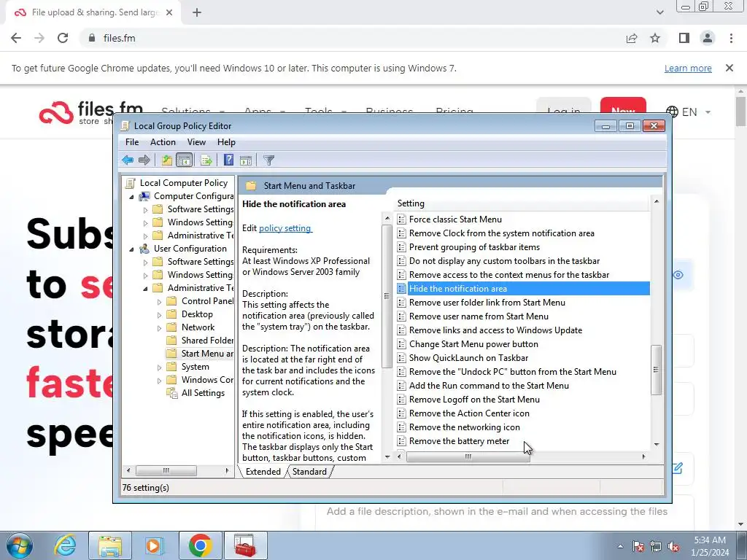
Task: Open the EN language dropdown on files.fm
Action: [689, 112]
